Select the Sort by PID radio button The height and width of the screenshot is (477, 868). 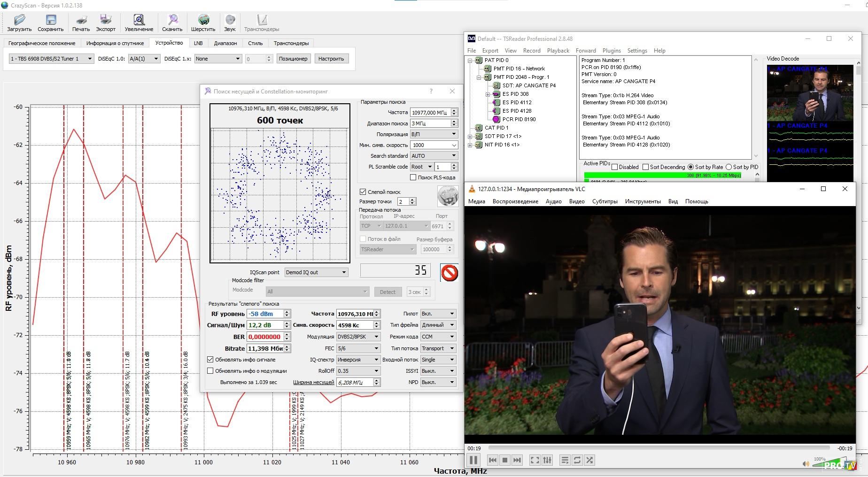[x=729, y=167]
